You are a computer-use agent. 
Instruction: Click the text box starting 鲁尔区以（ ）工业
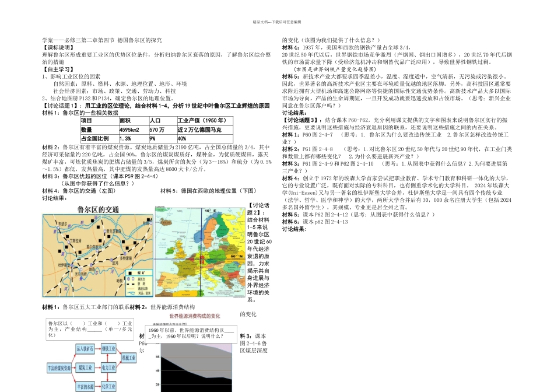coord(90,329)
